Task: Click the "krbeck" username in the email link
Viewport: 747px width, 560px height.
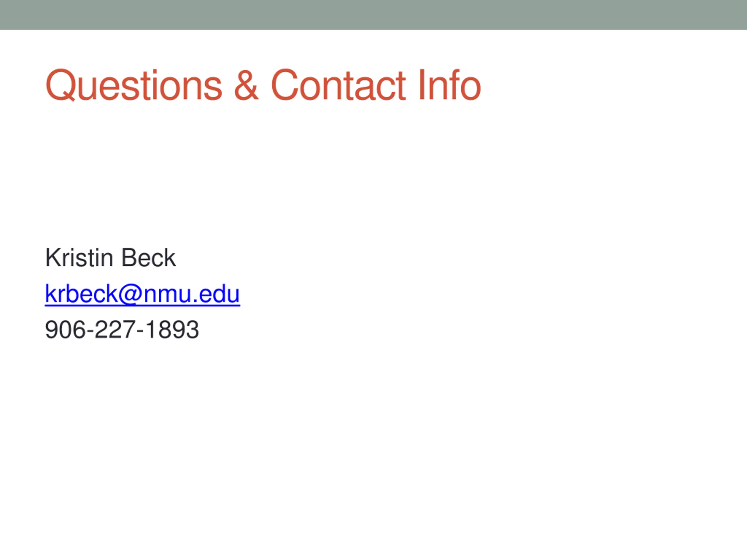Action: point(81,294)
